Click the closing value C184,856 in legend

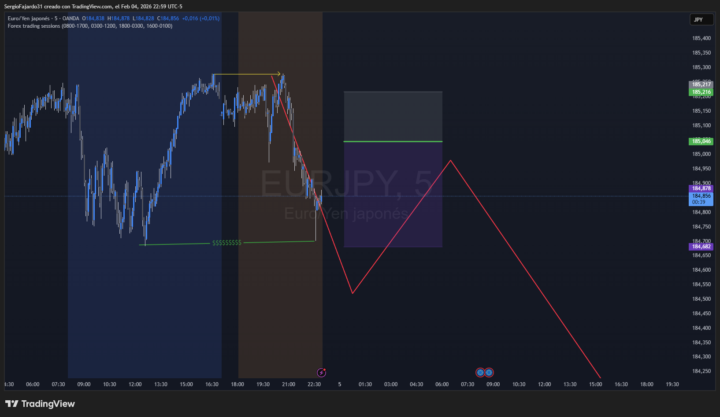click(x=168, y=18)
